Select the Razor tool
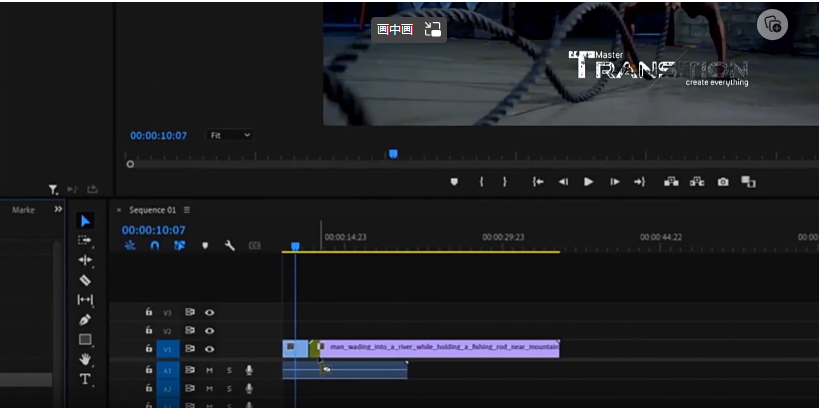The width and height of the screenshot is (820, 408). 85,280
